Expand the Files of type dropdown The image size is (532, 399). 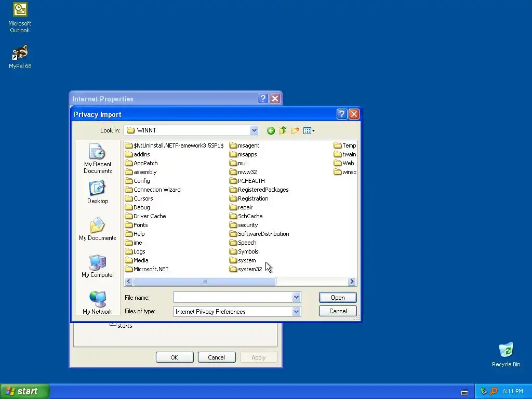(296, 312)
